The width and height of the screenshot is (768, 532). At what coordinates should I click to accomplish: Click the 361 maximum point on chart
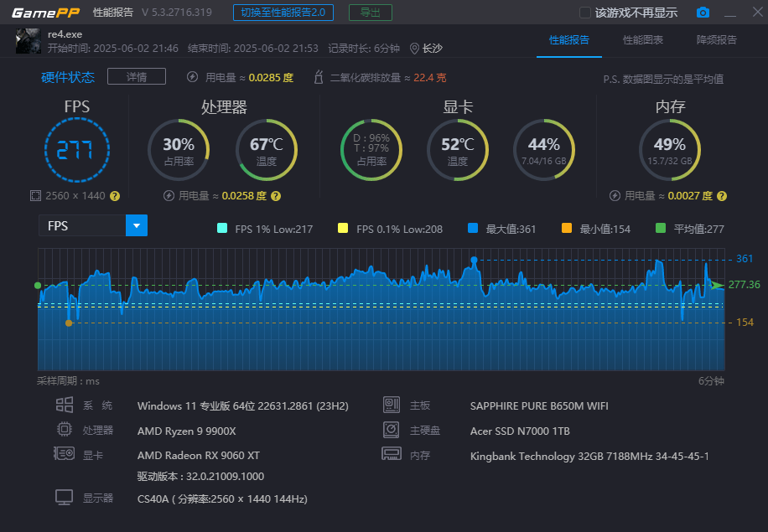pyautogui.click(x=474, y=260)
